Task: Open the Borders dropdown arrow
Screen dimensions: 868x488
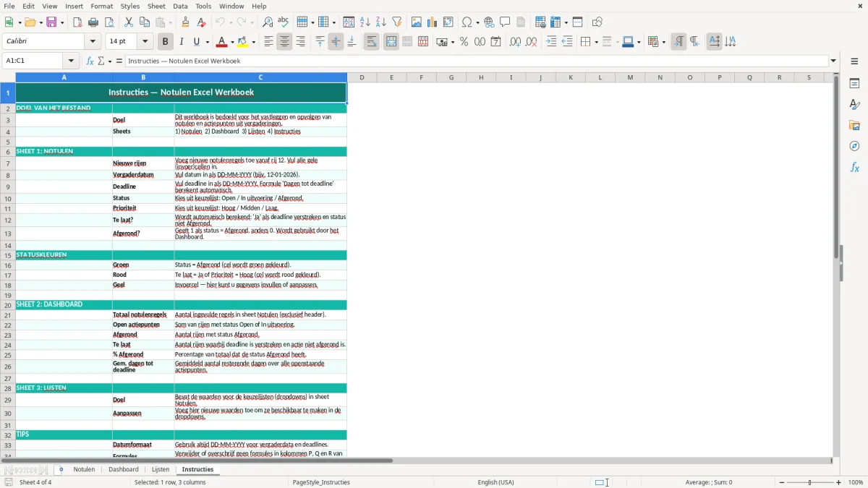Action: pyautogui.click(x=596, y=42)
